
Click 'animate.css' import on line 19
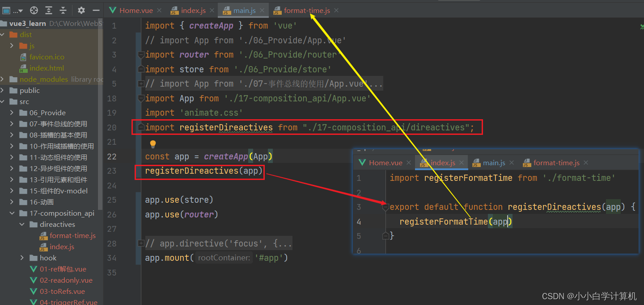coord(211,113)
